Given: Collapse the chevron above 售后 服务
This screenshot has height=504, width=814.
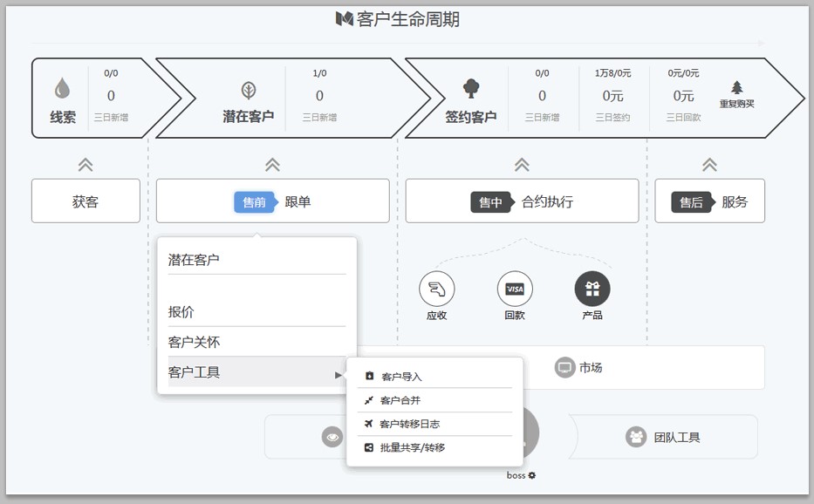Looking at the screenshot, I should coord(709,164).
